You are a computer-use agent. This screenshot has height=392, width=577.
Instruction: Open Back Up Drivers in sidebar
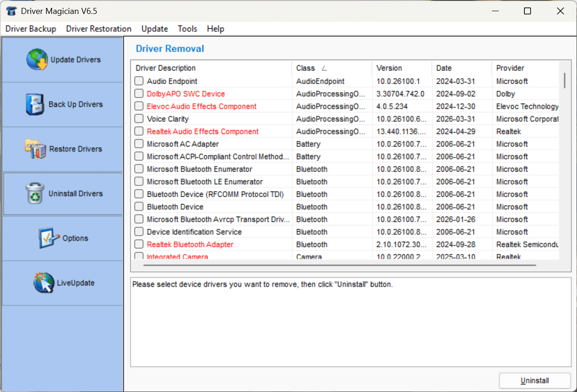pos(63,105)
